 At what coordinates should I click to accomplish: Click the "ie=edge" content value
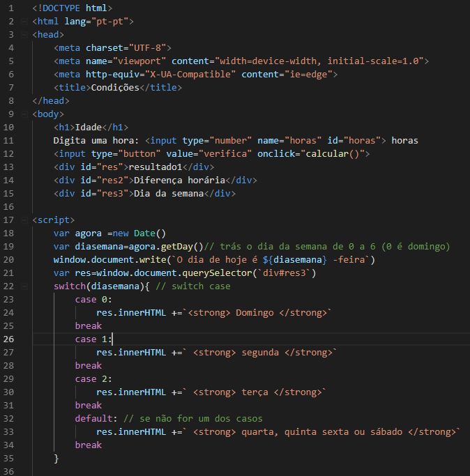[x=308, y=75]
